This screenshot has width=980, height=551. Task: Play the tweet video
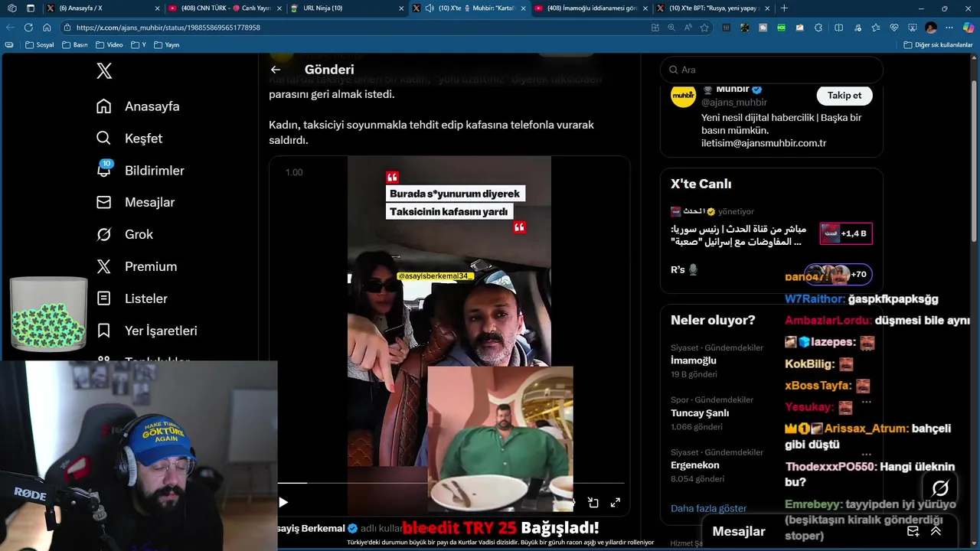tap(283, 503)
